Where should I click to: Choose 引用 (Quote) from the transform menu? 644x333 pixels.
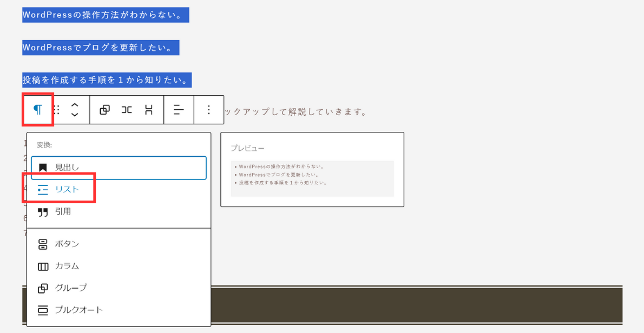pos(63,211)
